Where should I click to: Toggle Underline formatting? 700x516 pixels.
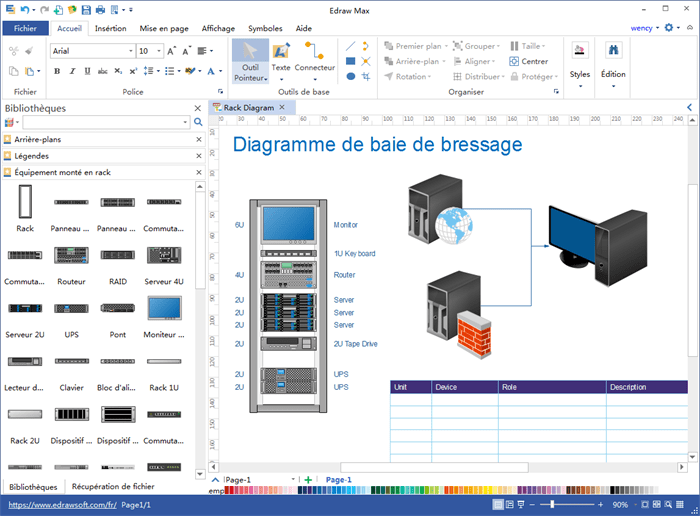[x=88, y=71]
